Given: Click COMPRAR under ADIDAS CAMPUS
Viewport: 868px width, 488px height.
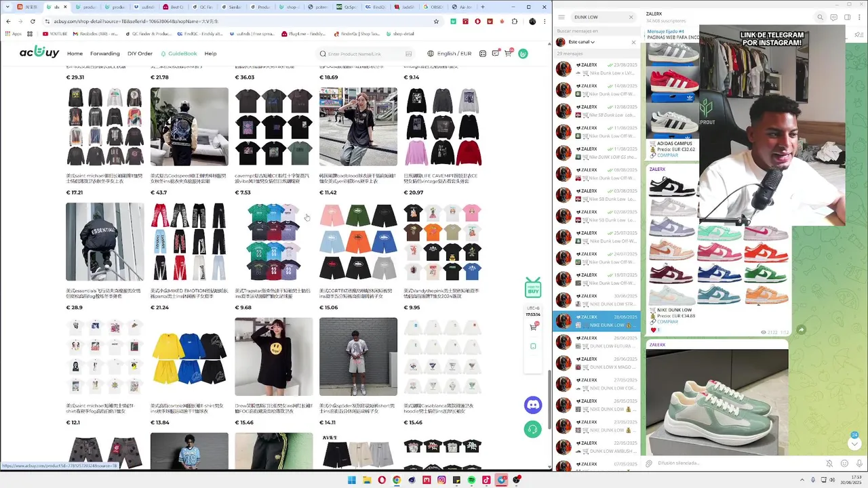Looking at the screenshot, I should (x=667, y=155).
